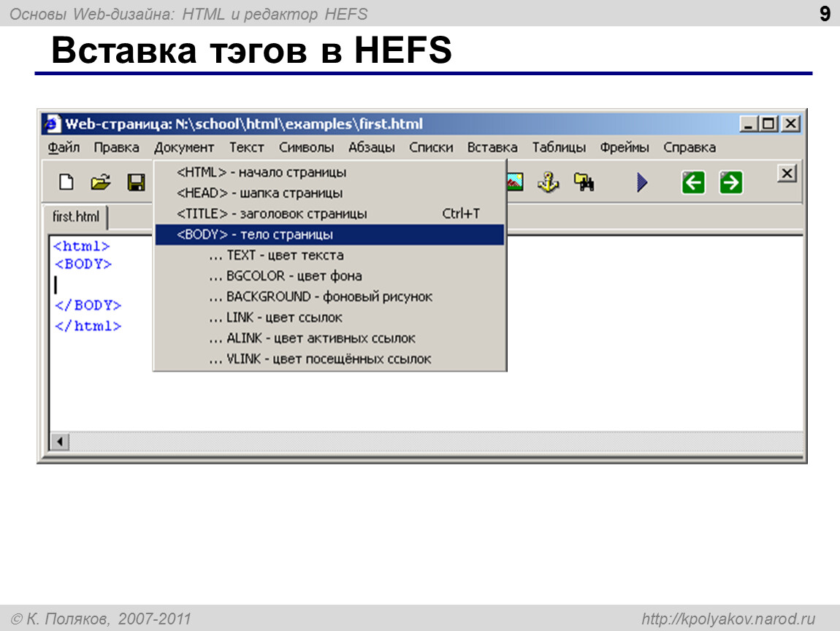Open the Символы menu

pos(306,148)
